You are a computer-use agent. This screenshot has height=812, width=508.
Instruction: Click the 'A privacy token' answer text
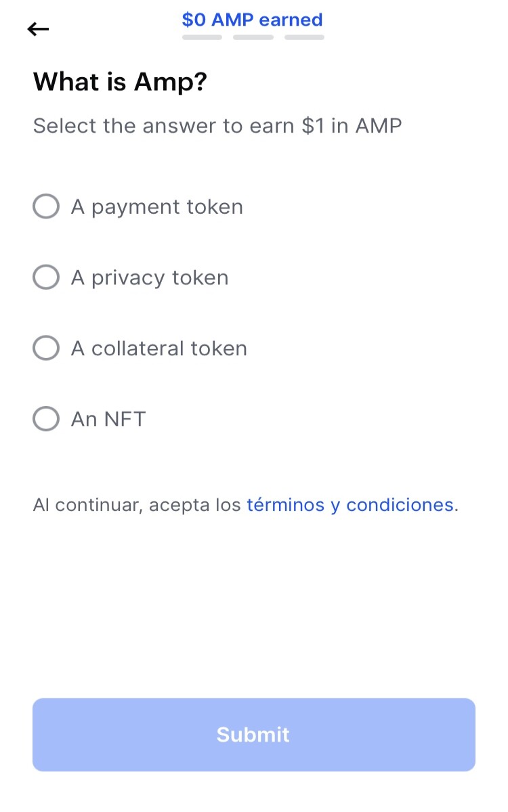point(150,278)
